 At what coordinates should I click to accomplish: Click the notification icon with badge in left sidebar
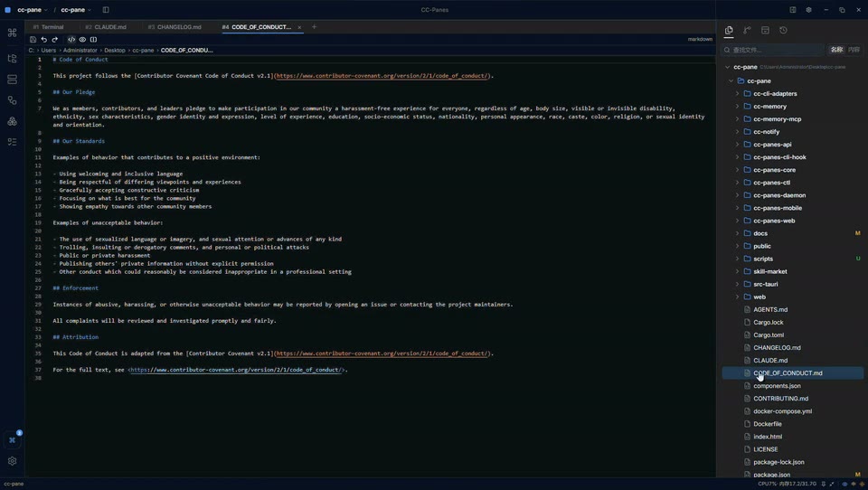12,439
